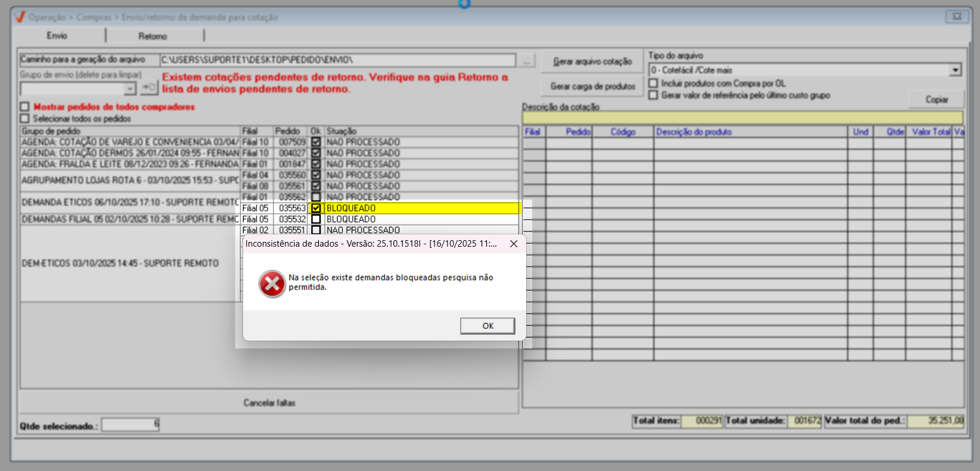Uncheck Ok box for blocked pedido 035563
The height and width of the screenshot is (471, 980).
tap(316, 208)
